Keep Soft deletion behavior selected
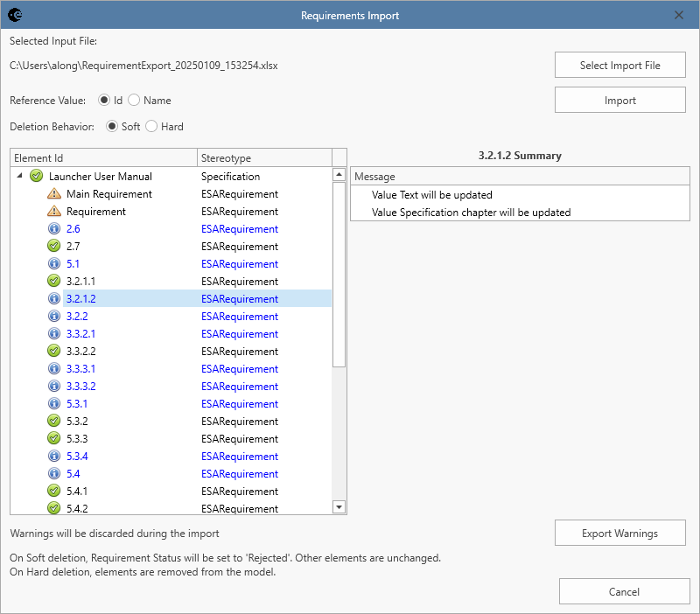Viewport: 700px width, 614px height. click(x=112, y=126)
